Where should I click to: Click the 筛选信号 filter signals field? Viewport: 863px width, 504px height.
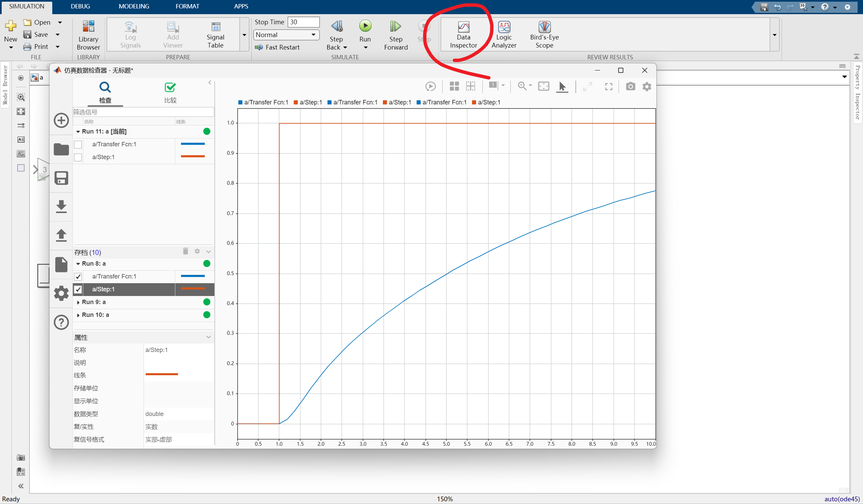(x=144, y=112)
